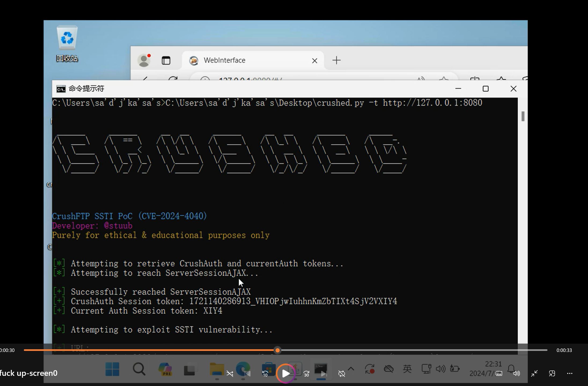
Task: Maximize the Command Prompt window
Action: click(486, 89)
